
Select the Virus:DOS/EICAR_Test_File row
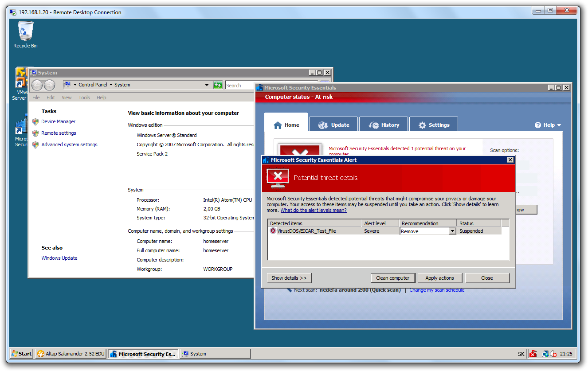click(384, 231)
